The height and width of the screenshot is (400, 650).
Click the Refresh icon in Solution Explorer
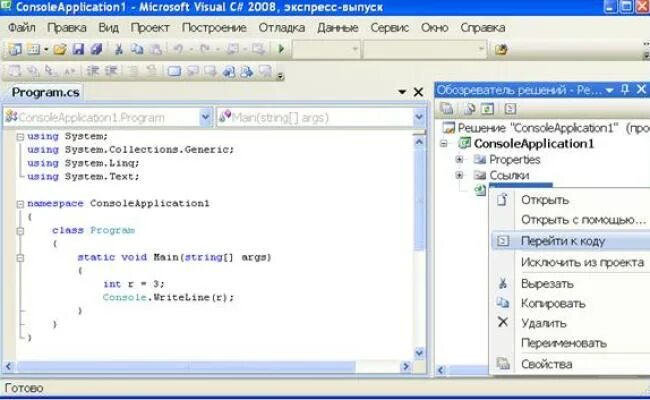tap(488, 109)
